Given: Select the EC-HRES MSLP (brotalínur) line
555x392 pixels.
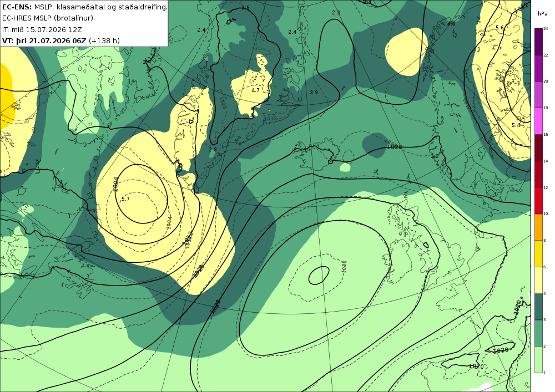Looking at the screenshot, I should pyautogui.click(x=48, y=18).
